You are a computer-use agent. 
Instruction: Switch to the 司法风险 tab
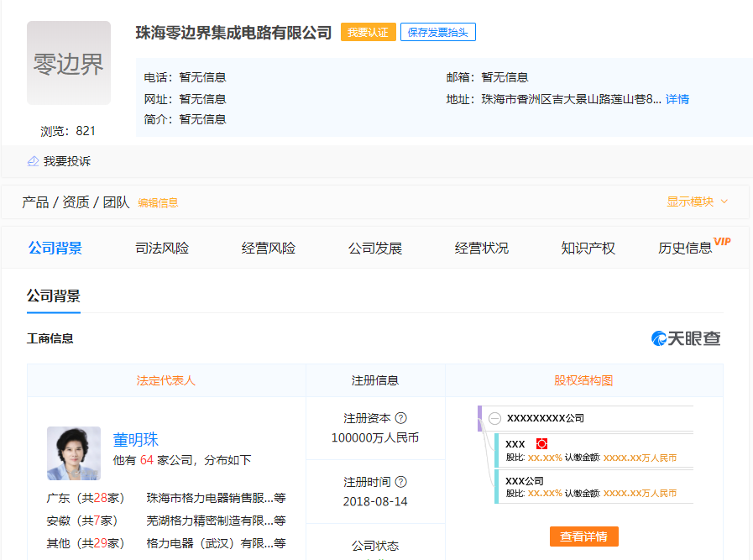pyautogui.click(x=162, y=248)
